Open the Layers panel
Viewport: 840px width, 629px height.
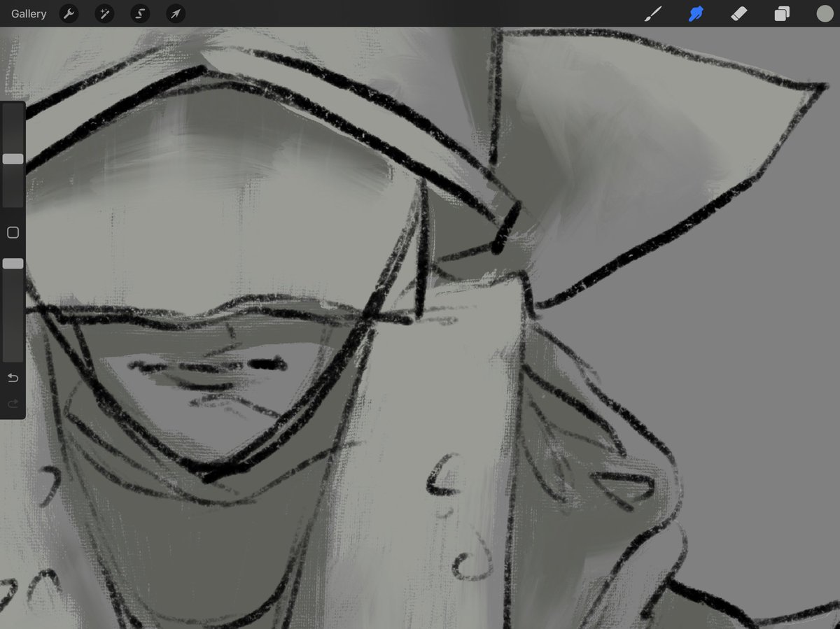click(x=782, y=13)
